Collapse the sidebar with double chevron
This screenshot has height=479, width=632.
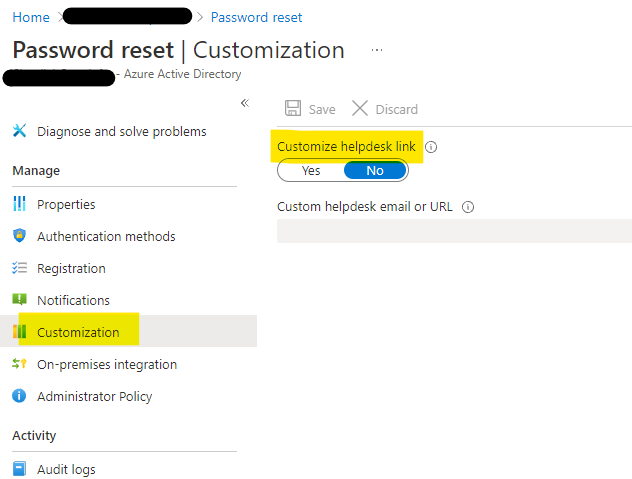tap(245, 103)
